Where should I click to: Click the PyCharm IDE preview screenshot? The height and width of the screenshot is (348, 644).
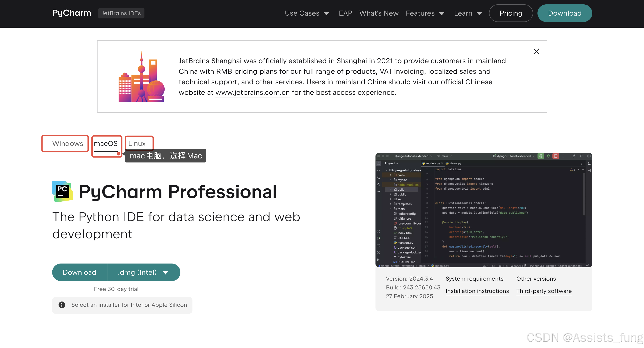[484, 210]
